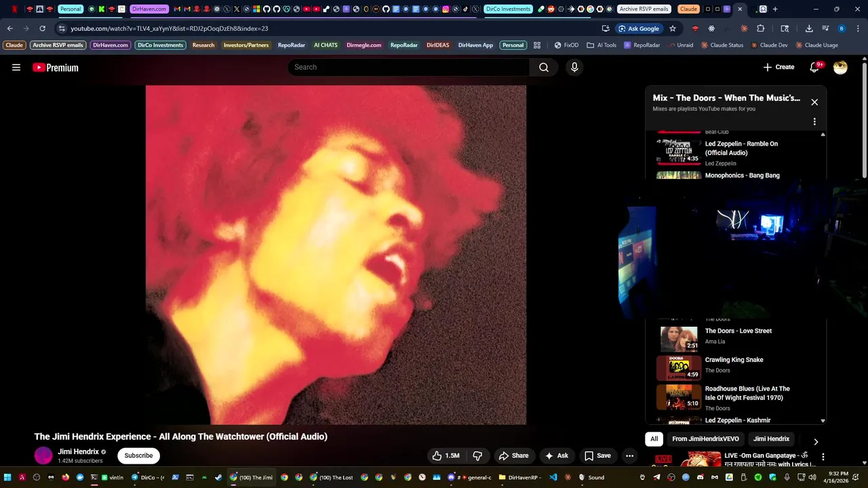This screenshot has width=868, height=488.
Task: Save the video to a playlist
Action: pos(597,455)
